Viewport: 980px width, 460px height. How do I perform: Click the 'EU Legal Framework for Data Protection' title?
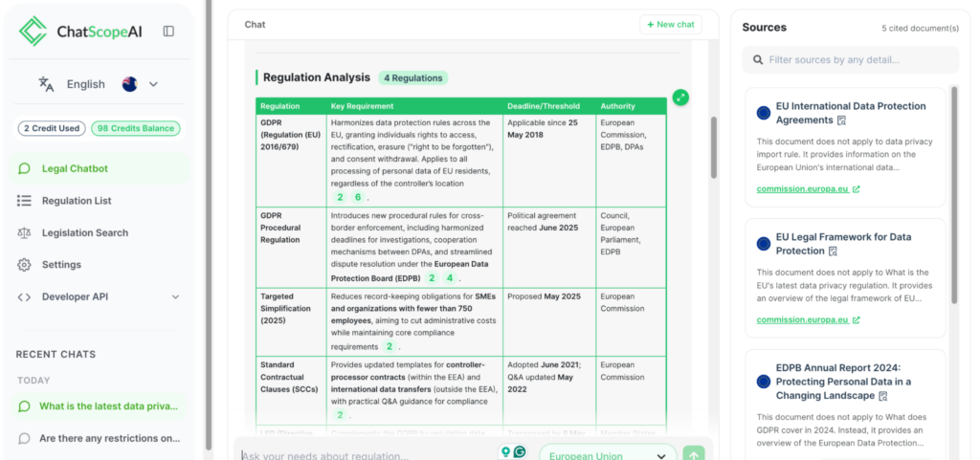(843, 244)
